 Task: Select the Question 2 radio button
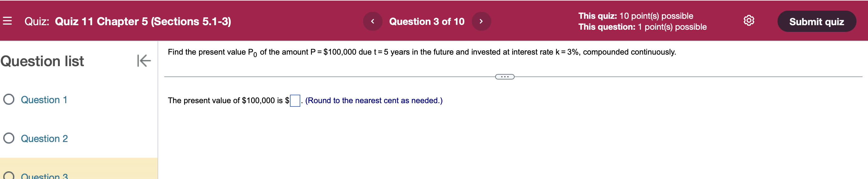pos(9,138)
